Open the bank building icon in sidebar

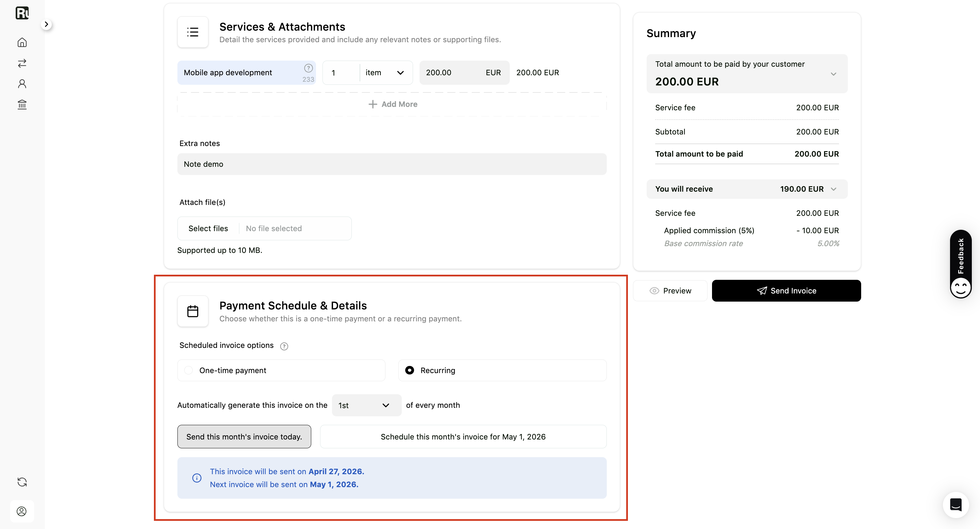[22, 104]
